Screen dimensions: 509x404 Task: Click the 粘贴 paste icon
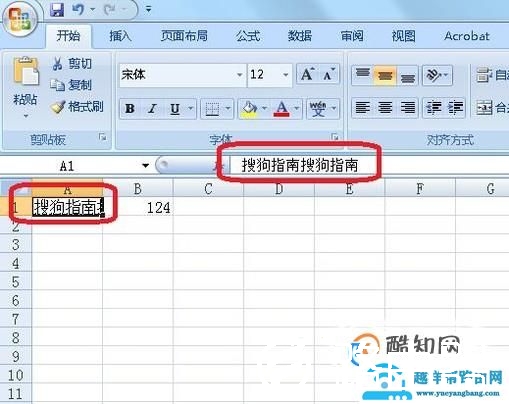click(x=25, y=72)
